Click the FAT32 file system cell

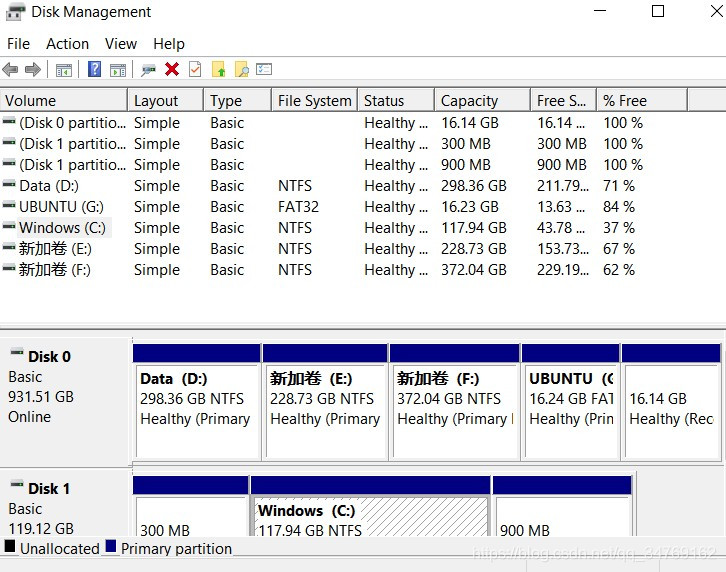tap(299, 207)
